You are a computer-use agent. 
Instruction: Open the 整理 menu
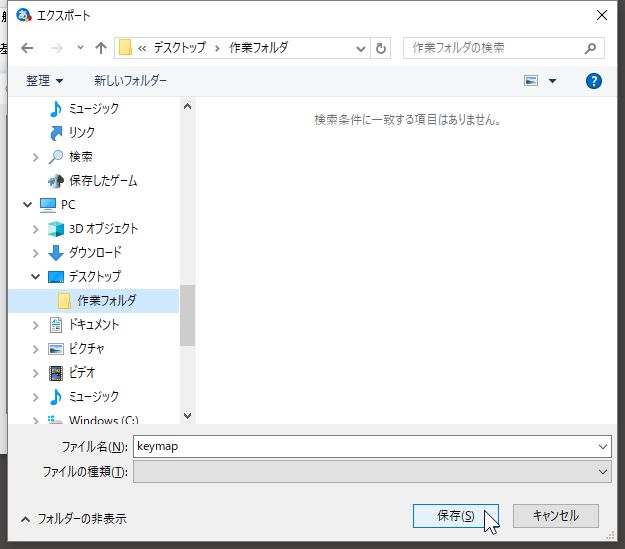(44, 81)
